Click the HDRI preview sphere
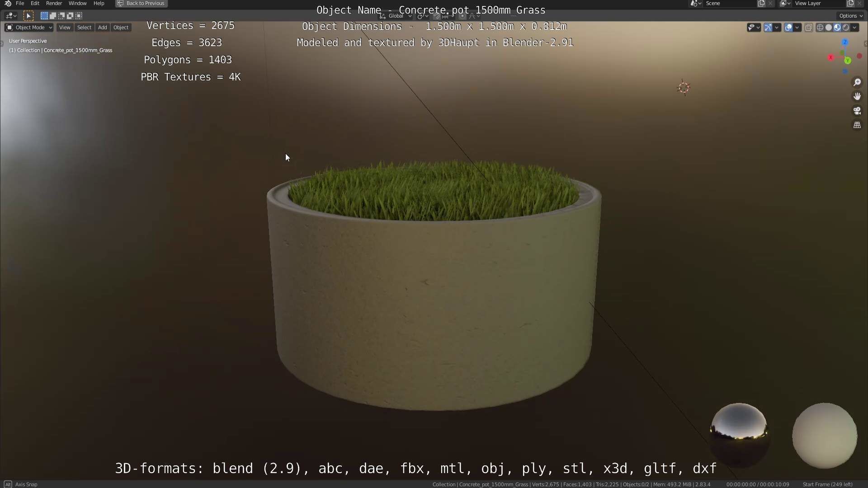Screen dimensions: 868x488 pos(739,435)
